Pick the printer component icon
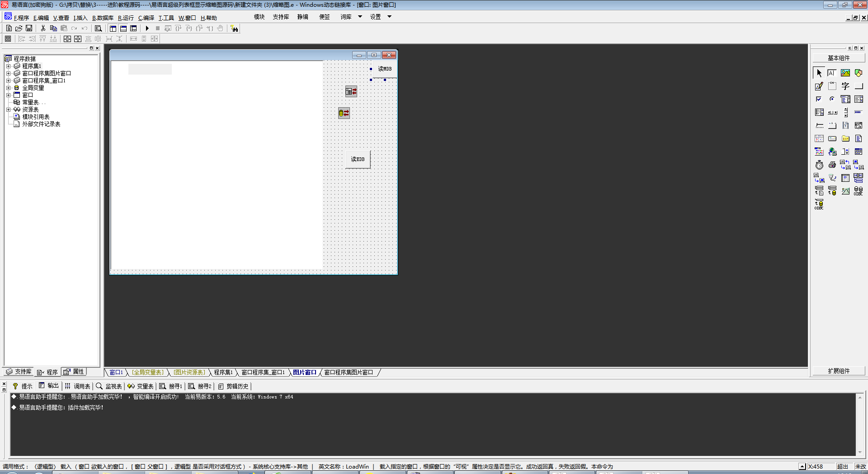The height and width of the screenshot is (474, 868). click(832, 165)
